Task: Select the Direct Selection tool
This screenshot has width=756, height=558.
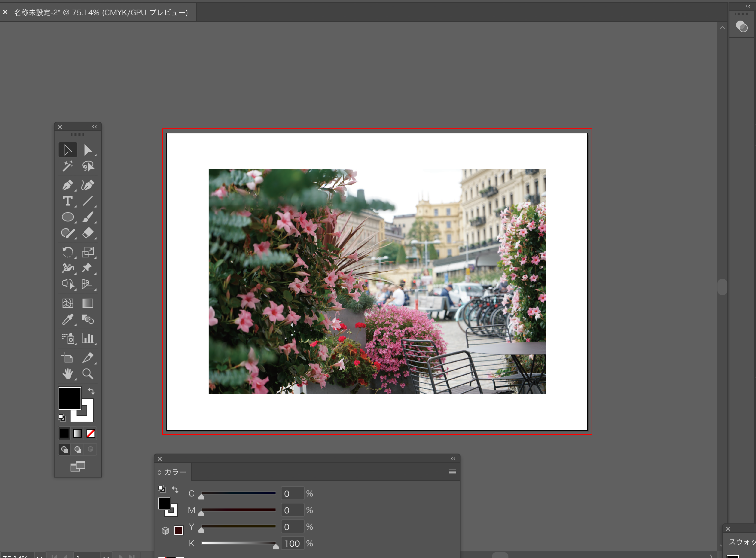Action: click(88, 150)
